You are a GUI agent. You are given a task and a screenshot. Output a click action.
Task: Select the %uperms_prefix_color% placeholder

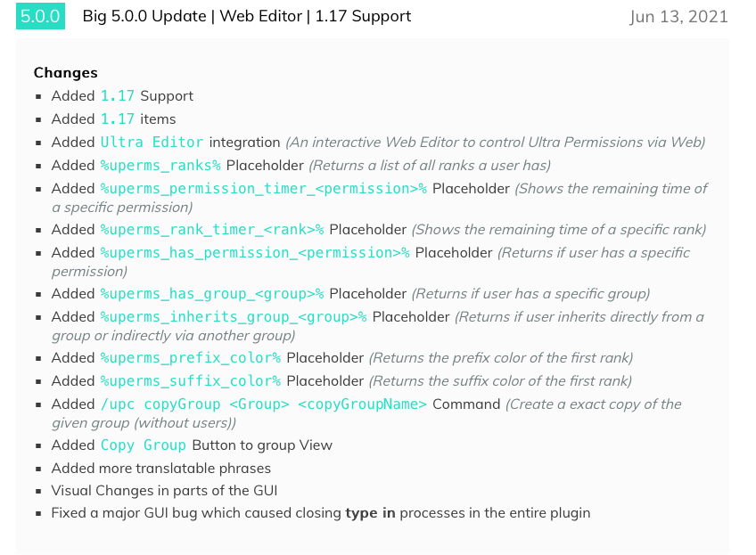point(191,357)
